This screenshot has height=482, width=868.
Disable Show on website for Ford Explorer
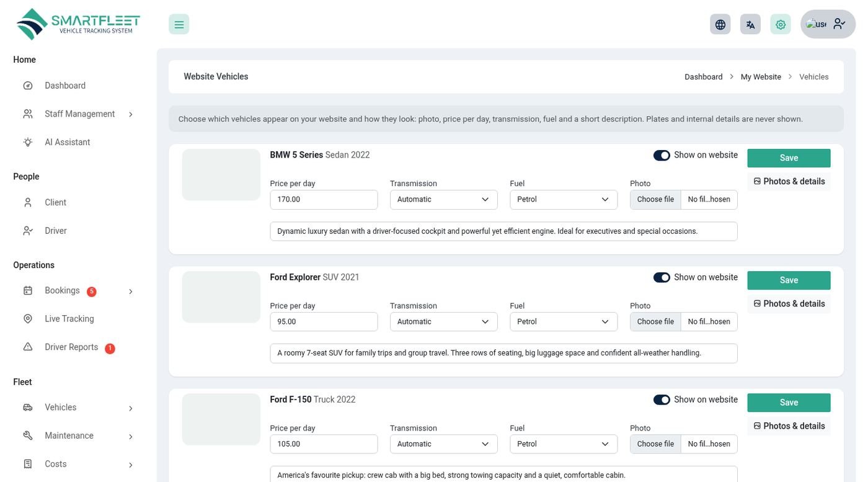[662, 277]
